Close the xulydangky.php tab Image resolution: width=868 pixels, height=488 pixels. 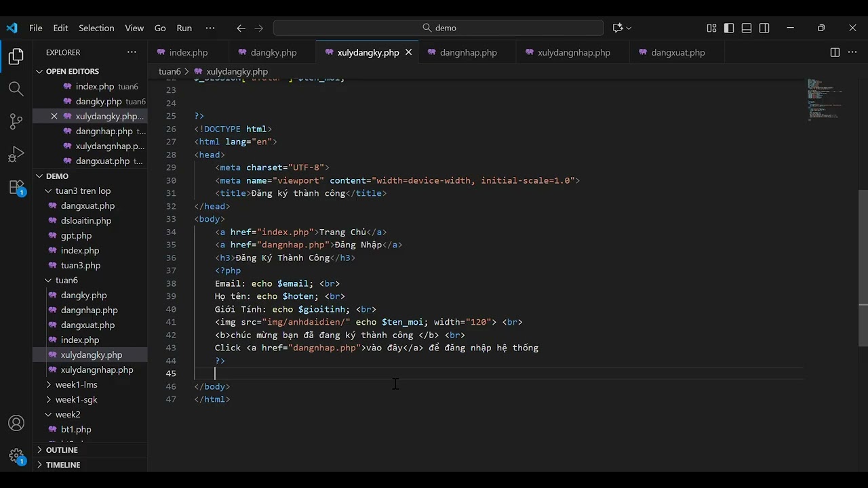click(408, 52)
